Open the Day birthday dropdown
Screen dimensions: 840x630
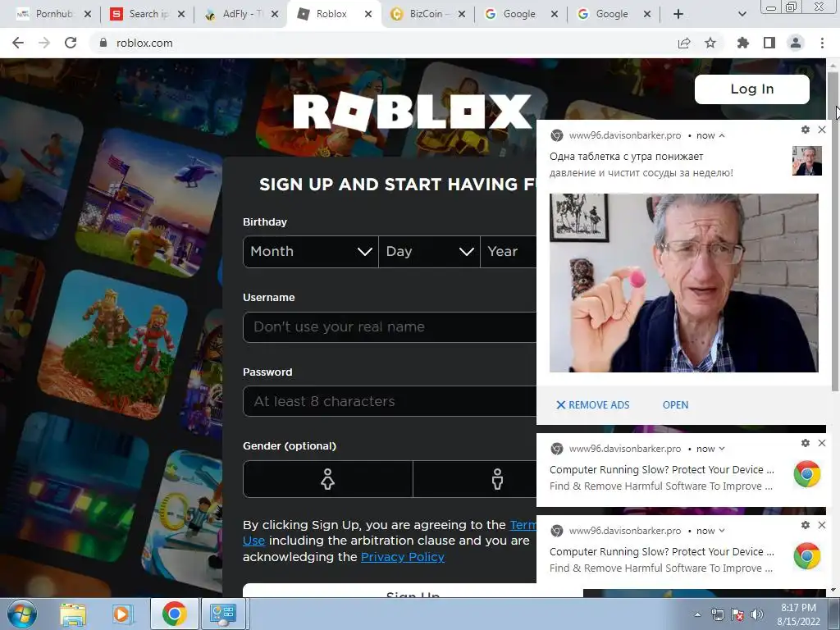[x=429, y=251]
